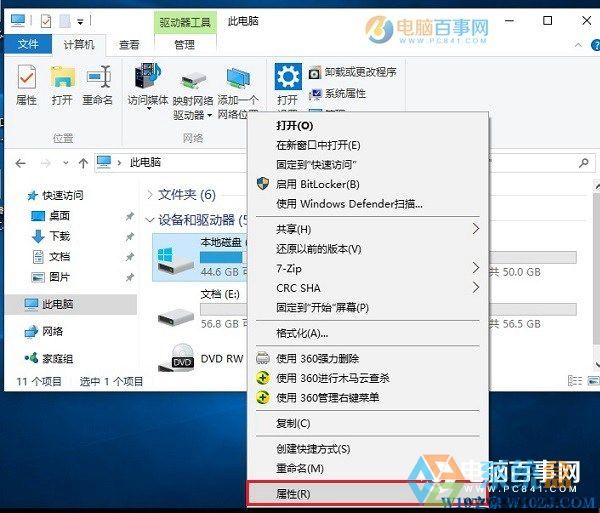Collapse the ribbon with the chevron arrow

click(x=578, y=45)
